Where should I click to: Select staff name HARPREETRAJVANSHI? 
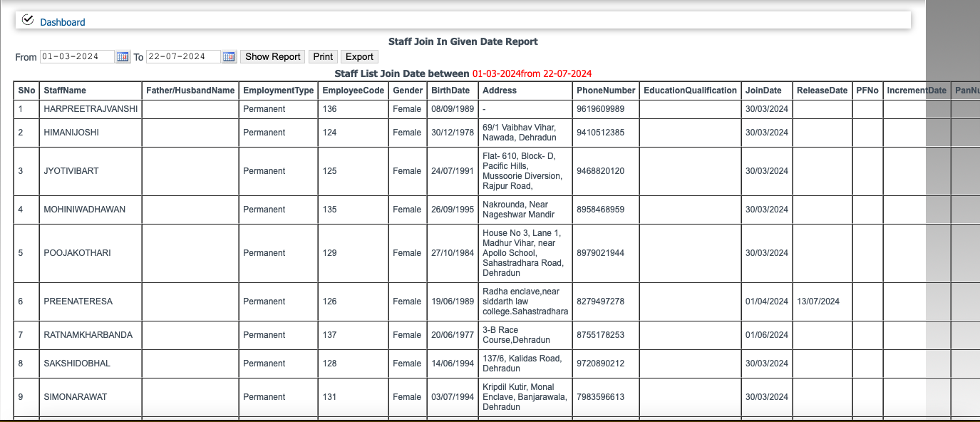(x=91, y=109)
